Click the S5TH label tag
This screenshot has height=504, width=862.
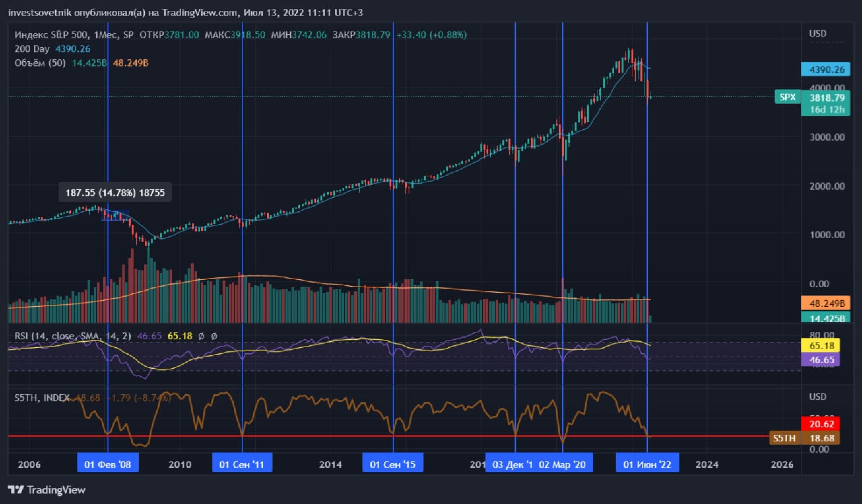pos(785,438)
